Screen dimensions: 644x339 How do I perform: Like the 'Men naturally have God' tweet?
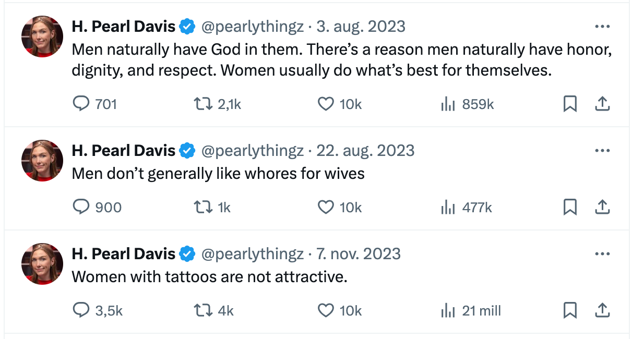(x=339, y=104)
